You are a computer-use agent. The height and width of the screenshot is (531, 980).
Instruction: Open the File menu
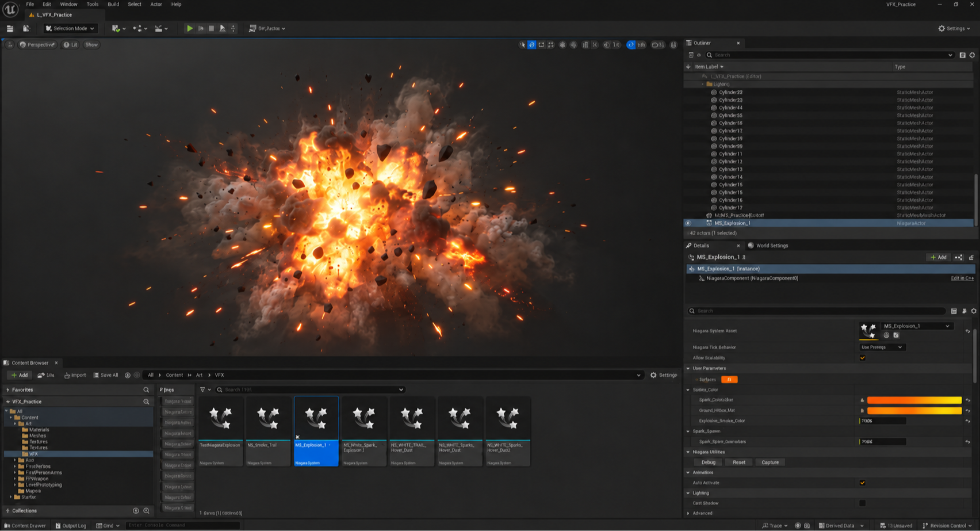coord(30,4)
